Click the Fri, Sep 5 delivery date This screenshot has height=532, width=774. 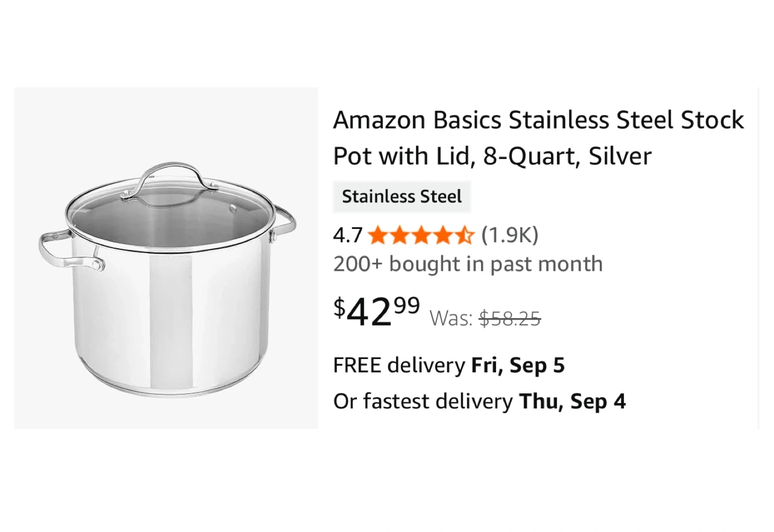click(x=518, y=365)
